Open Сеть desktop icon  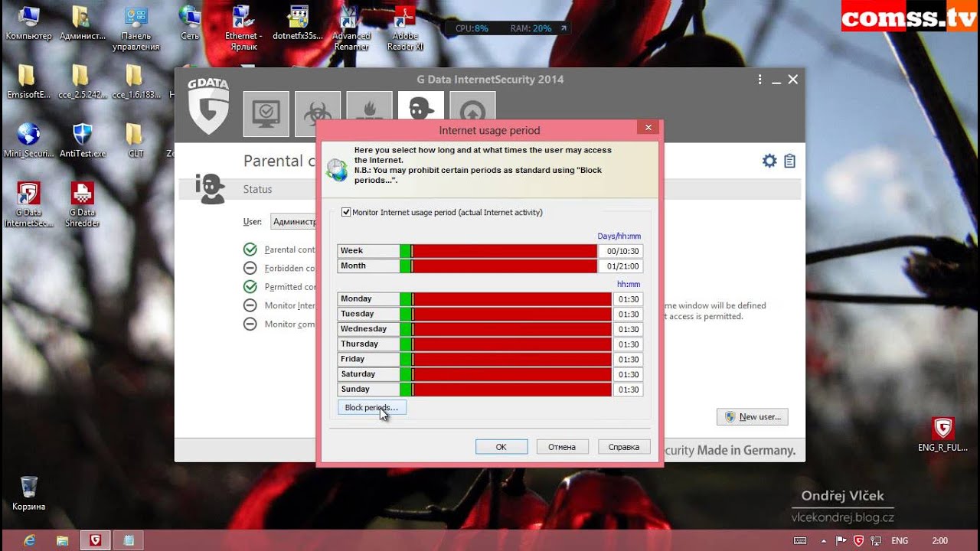190,23
